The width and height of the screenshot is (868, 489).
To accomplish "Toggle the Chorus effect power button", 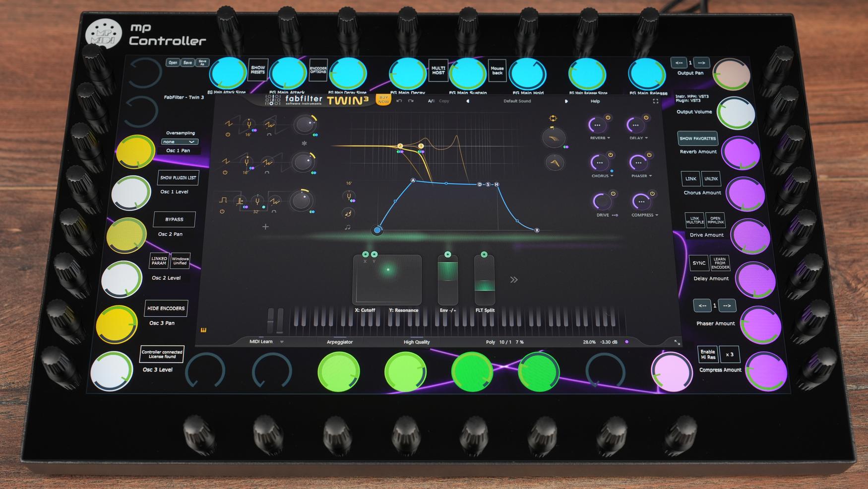I will tap(610, 155).
